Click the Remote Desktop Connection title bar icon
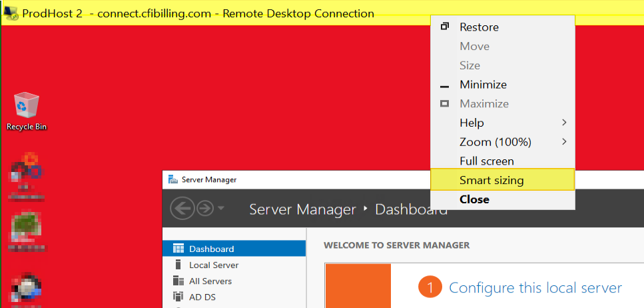Viewport: 644px width, 308px height. pyautogui.click(x=10, y=13)
